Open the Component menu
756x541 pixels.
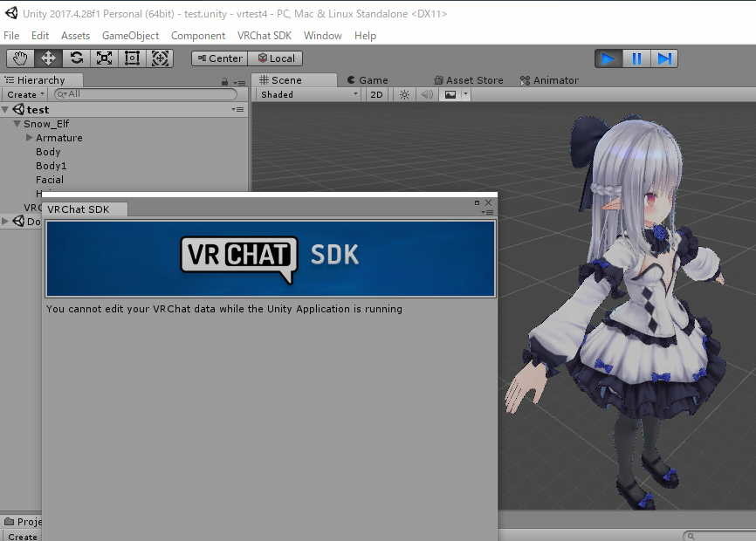click(198, 36)
